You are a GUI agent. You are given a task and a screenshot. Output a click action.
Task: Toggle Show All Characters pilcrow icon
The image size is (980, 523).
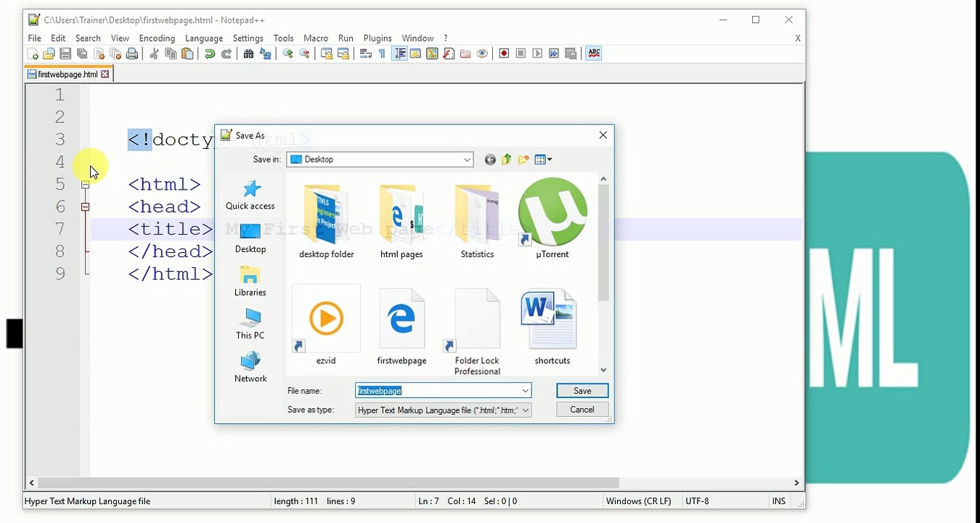(382, 54)
